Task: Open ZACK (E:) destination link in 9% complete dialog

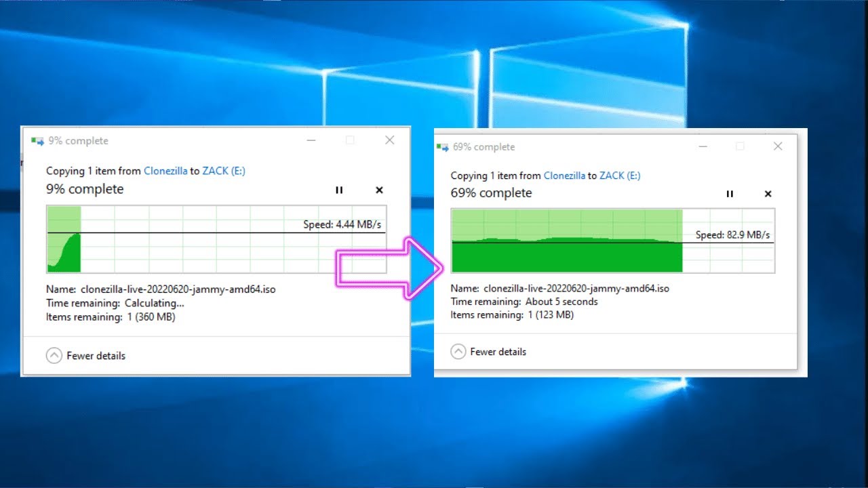Action: click(x=224, y=171)
